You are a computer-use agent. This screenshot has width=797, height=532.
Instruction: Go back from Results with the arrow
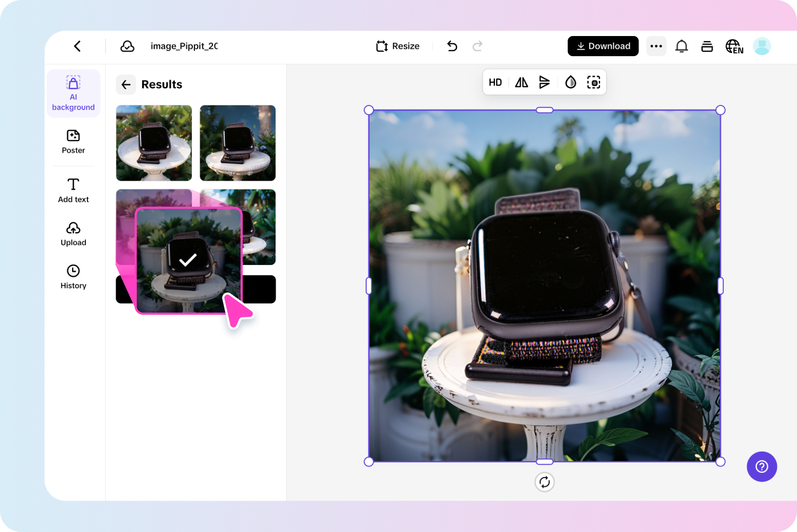coord(126,85)
